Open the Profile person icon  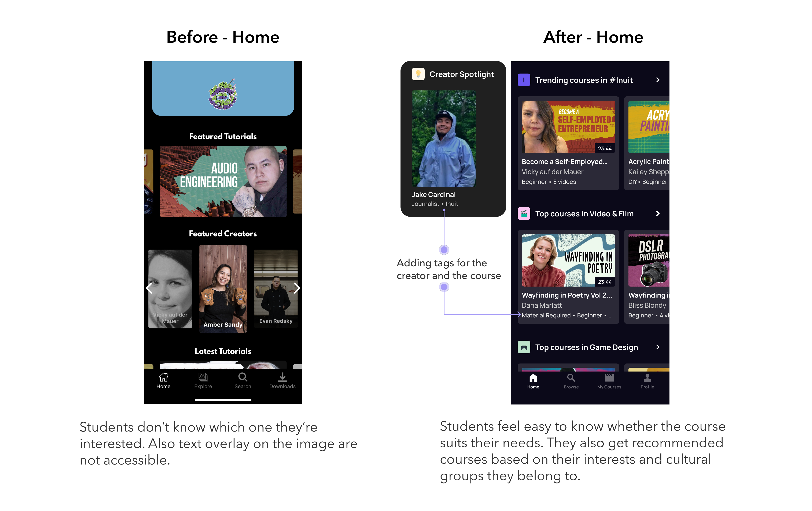click(647, 378)
